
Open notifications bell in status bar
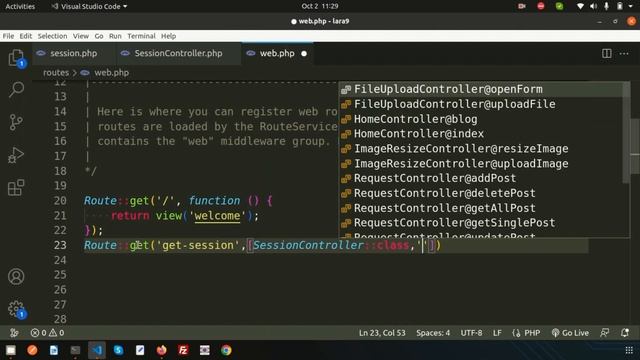[x=625, y=333]
